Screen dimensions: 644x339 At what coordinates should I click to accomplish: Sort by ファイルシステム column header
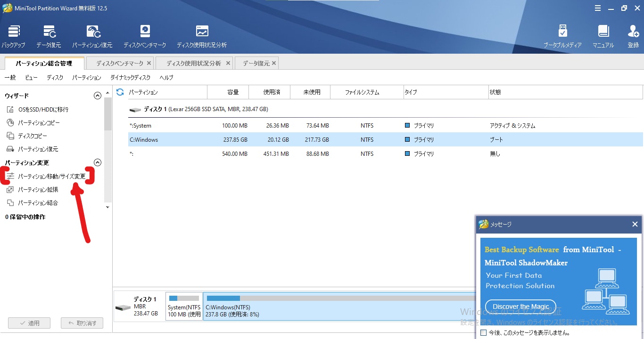click(367, 92)
